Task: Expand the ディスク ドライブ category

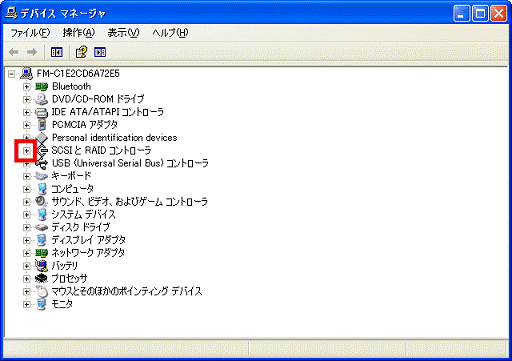Action: (27, 228)
